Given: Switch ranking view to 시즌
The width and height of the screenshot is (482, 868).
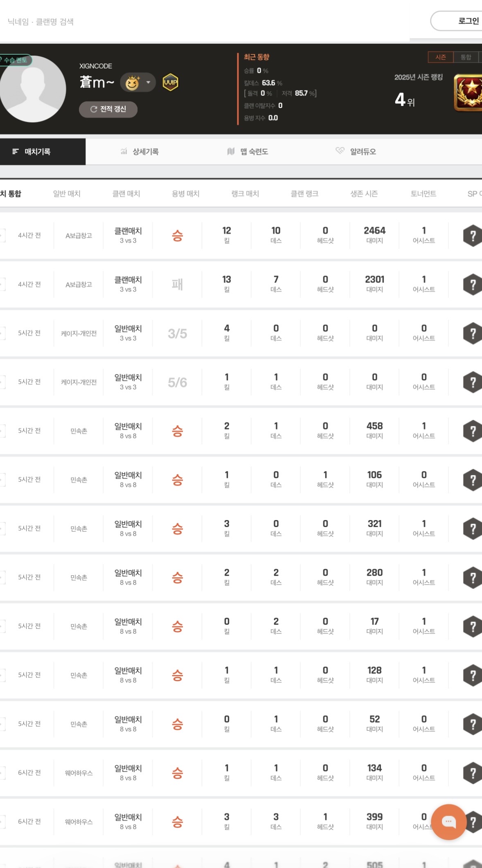Looking at the screenshot, I should (x=441, y=57).
